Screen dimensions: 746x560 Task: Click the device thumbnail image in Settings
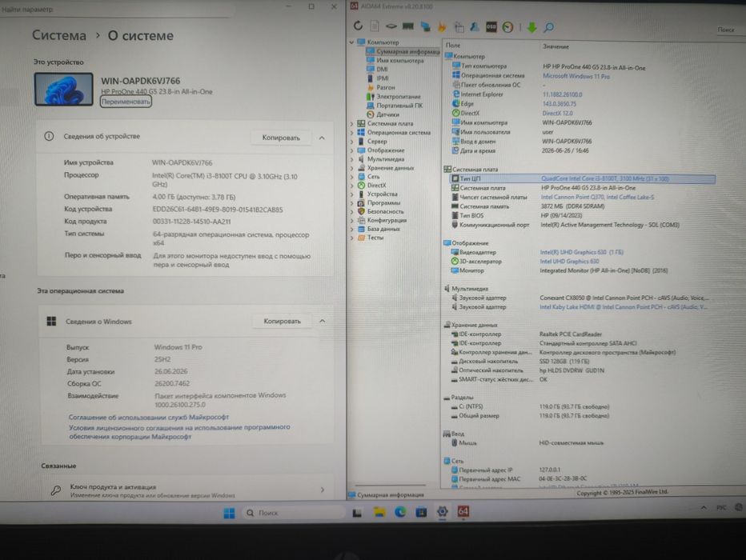[x=64, y=89]
